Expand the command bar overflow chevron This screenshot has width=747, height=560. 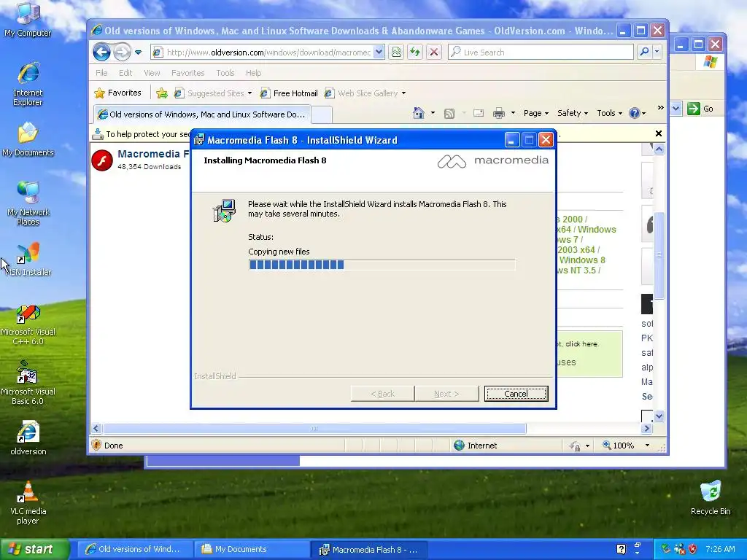(x=660, y=108)
